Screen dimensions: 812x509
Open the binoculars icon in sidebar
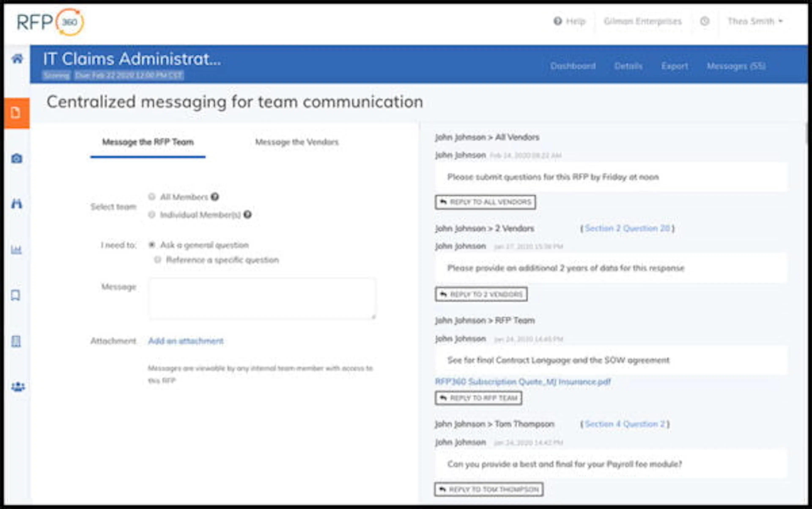(16, 203)
